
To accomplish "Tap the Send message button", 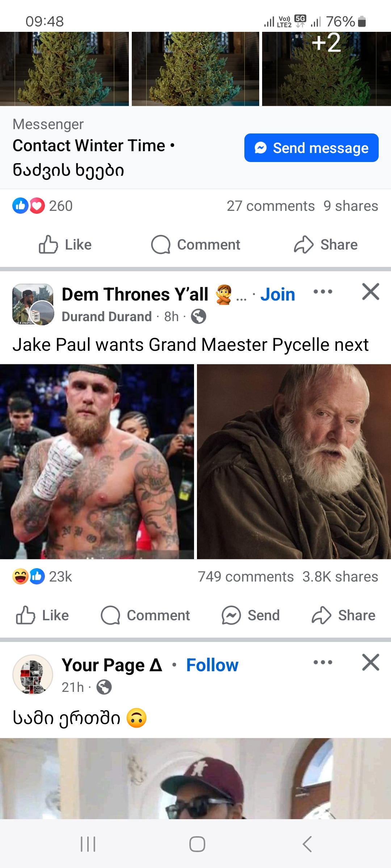I will point(311,148).
